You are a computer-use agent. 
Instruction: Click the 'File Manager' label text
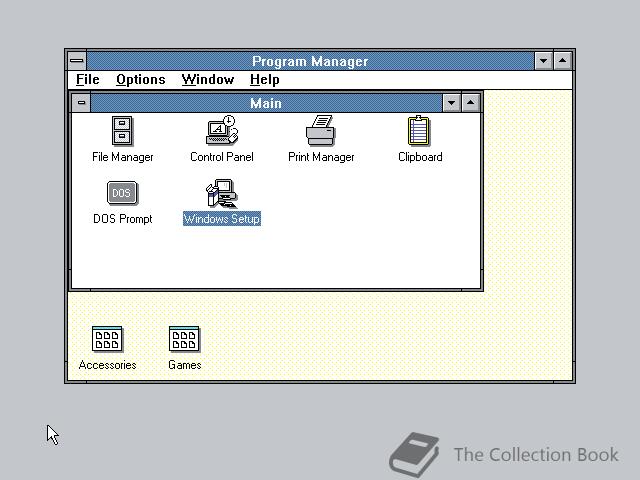[x=122, y=157]
